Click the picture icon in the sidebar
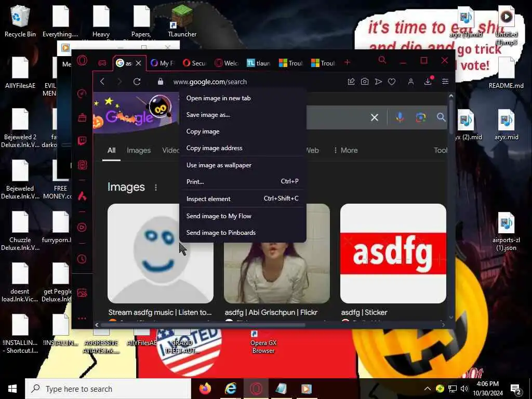The image size is (532, 399). (82, 292)
